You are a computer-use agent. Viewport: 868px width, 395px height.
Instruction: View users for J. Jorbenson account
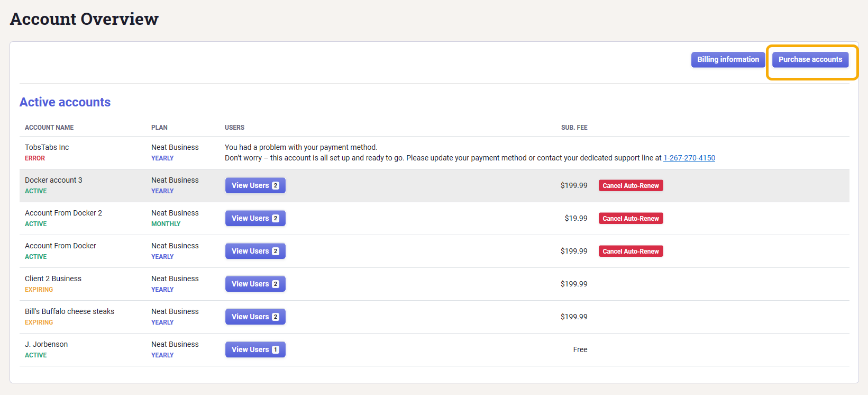tap(255, 349)
